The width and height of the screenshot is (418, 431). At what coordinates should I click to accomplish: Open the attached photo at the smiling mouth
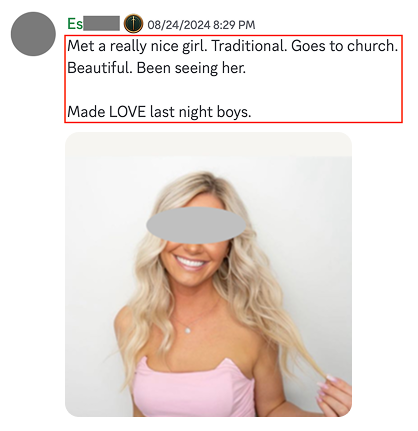pyautogui.click(x=191, y=262)
